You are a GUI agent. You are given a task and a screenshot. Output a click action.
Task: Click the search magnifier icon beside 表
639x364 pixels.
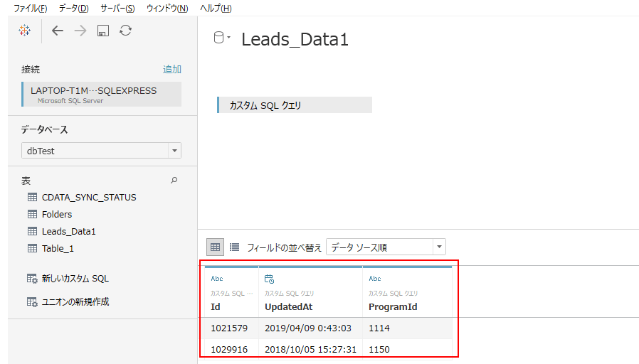(x=174, y=181)
